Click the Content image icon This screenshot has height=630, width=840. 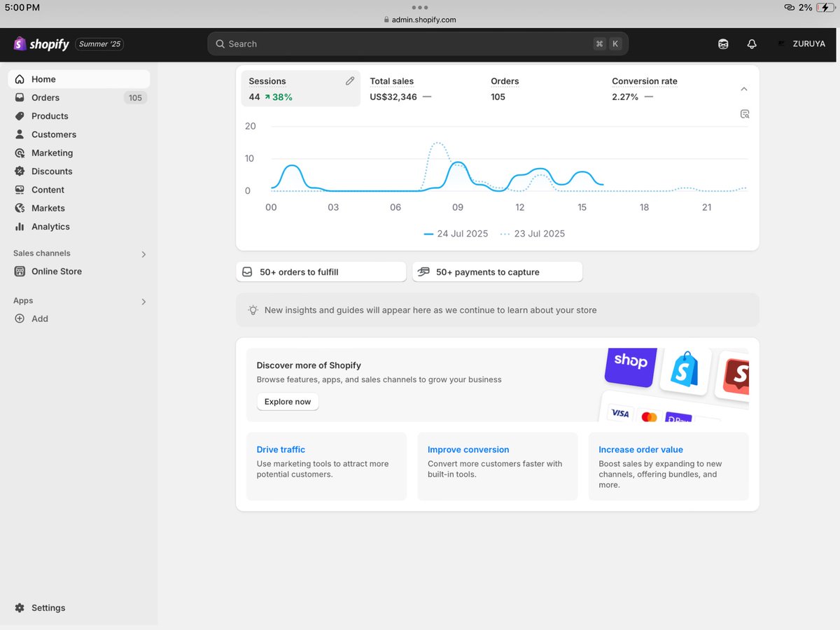pos(20,190)
